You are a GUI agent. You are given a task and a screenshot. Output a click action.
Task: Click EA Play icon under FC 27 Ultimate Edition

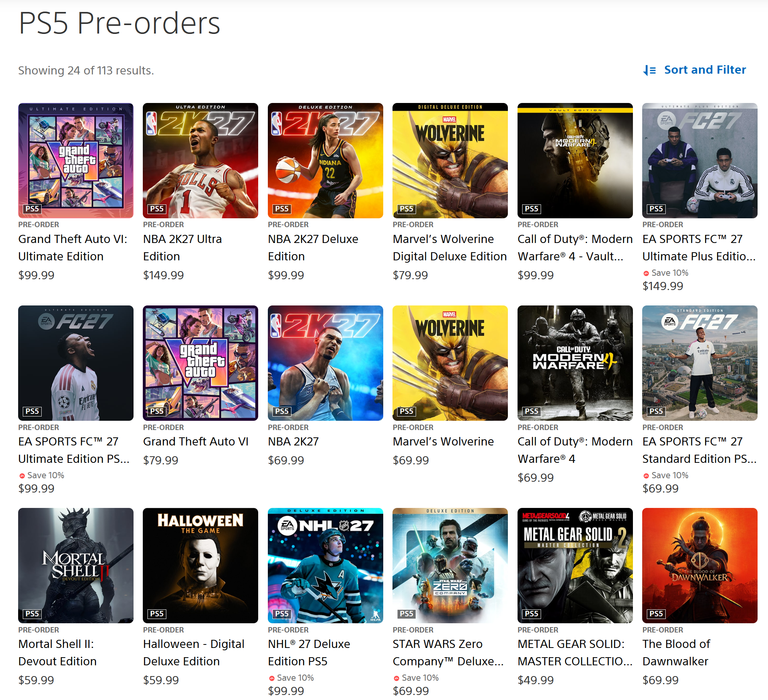click(x=22, y=476)
